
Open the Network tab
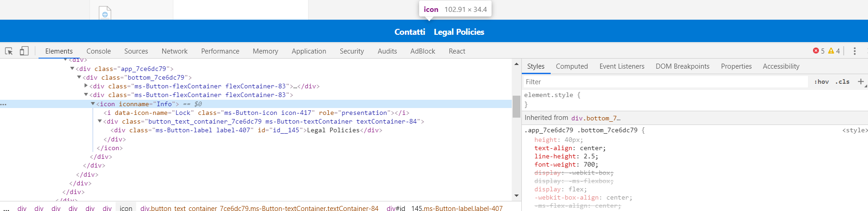(x=175, y=51)
